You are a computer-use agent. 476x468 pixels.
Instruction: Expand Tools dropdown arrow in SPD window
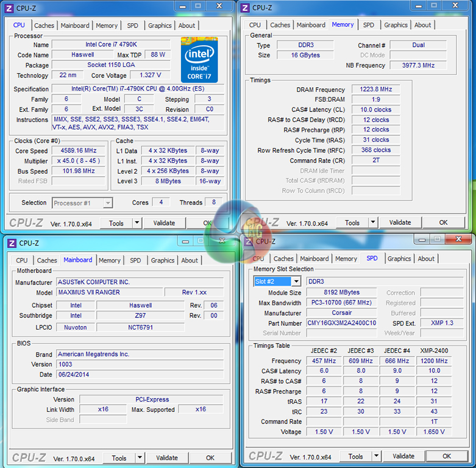click(375, 456)
